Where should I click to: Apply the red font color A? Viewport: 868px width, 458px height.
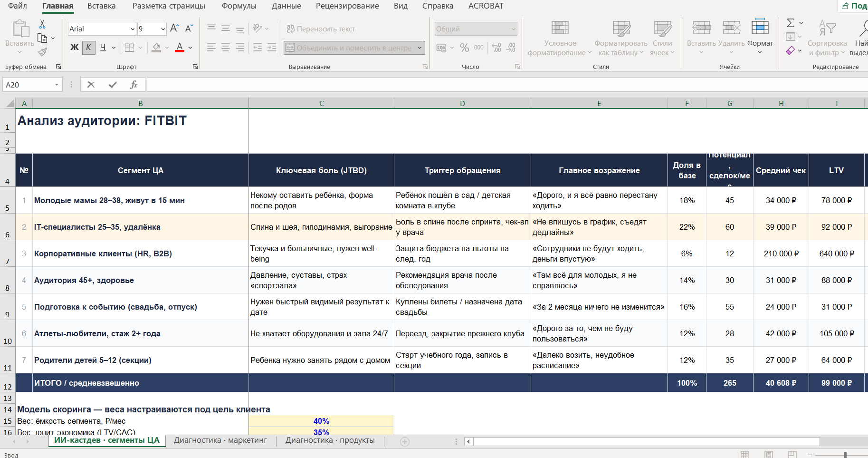(180, 48)
